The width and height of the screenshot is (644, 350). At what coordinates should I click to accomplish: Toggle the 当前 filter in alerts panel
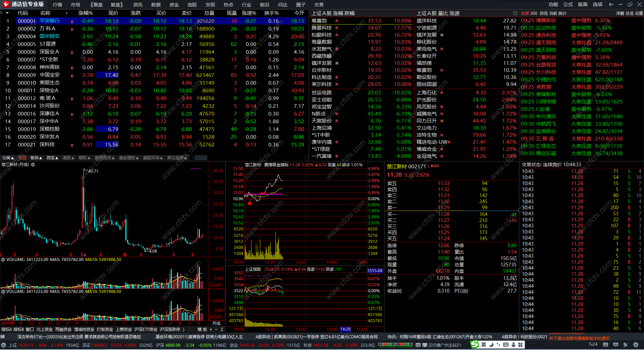click(553, 13)
